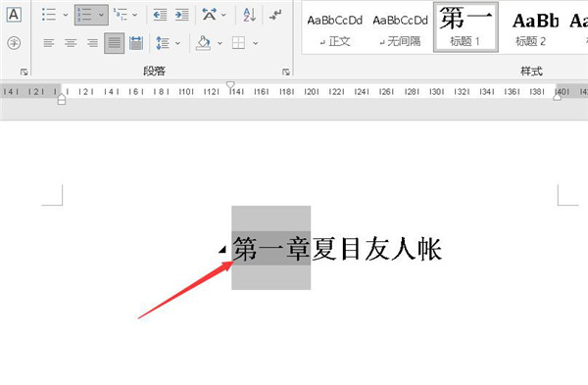
Task: Apply distributed alignment
Action: pyautogui.click(x=136, y=43)
